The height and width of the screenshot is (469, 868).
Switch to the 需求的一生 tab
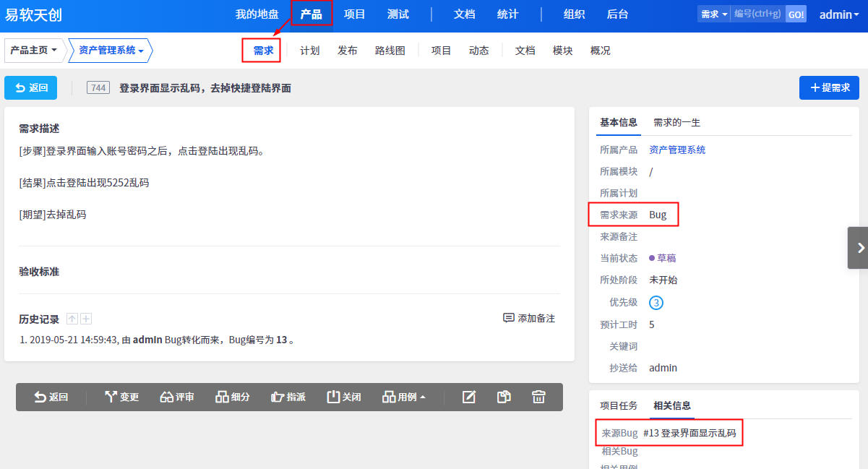(x=677, y=122)
